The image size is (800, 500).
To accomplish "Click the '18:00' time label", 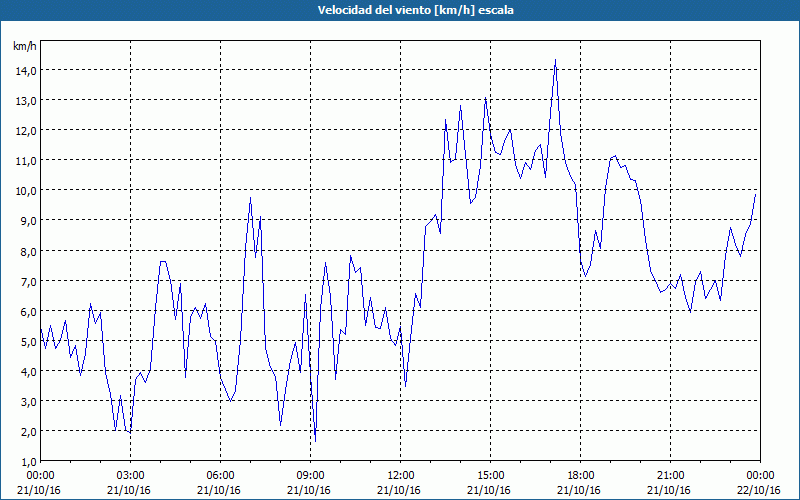I will [x=581, y=476].
